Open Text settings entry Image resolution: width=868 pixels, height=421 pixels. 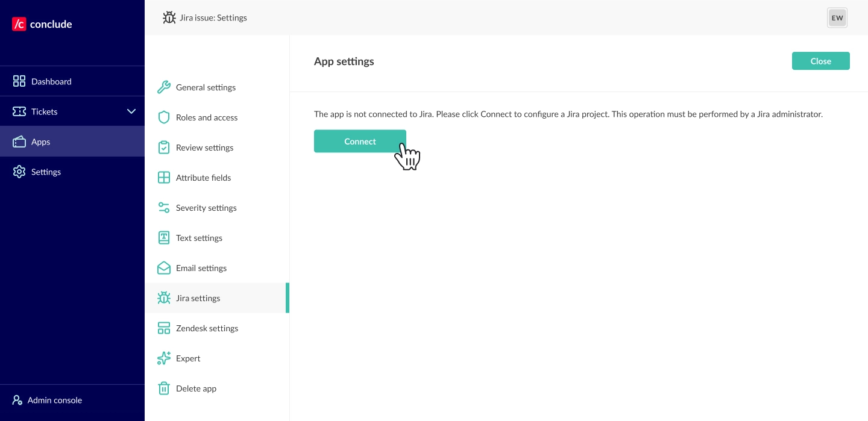pyautogui.click(x=199, y=238)
